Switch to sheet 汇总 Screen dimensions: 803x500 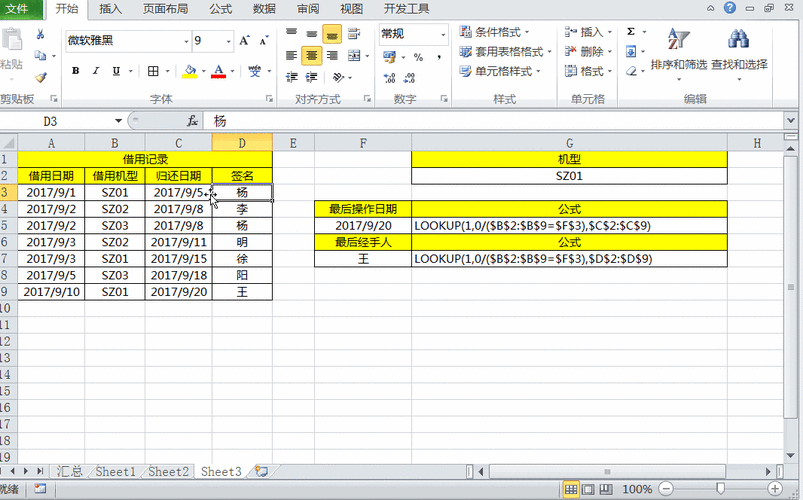[x=70, y=471]
